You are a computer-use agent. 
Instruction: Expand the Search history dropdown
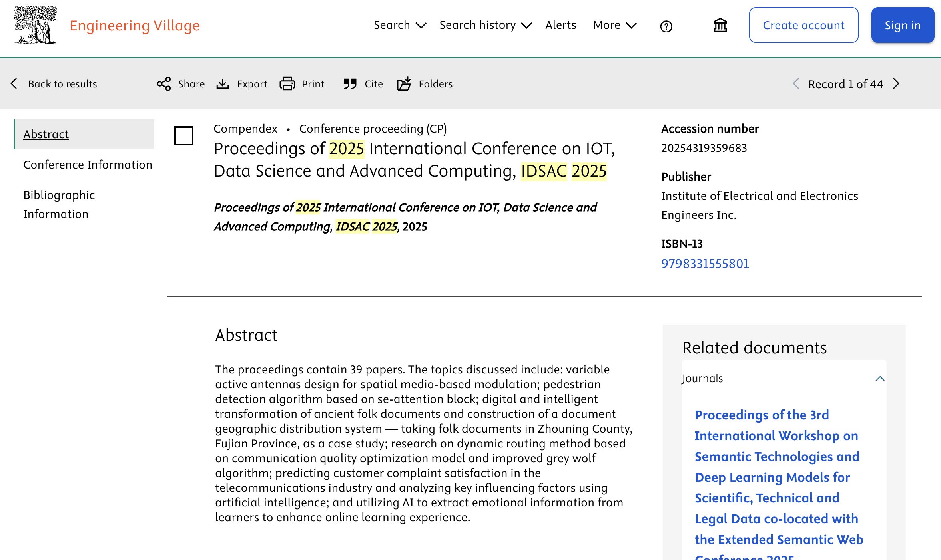coord(485,25)
